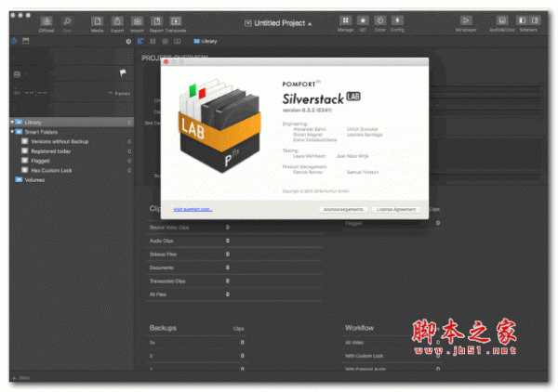
Task: Collapse the Smart Folders tree arrow
Action: [12, 132]
